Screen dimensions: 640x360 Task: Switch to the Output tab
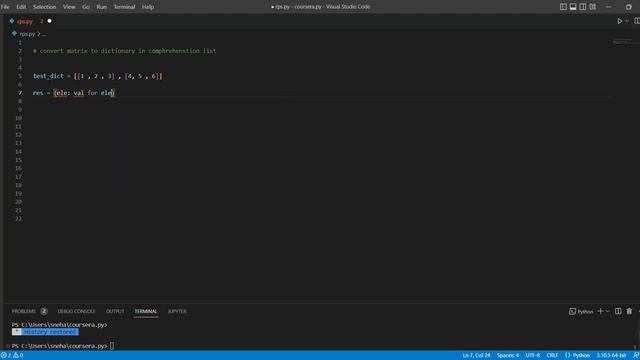115,311
